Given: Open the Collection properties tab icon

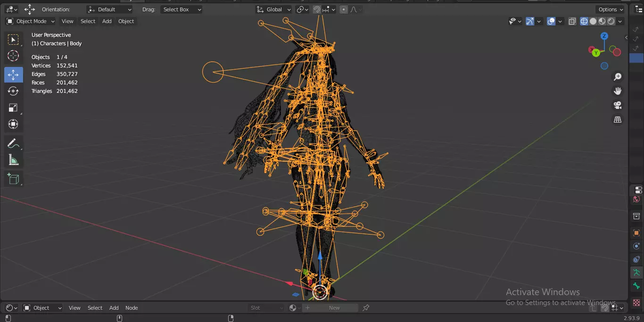Looking at the screenshot, I should [x=636, y=216].
